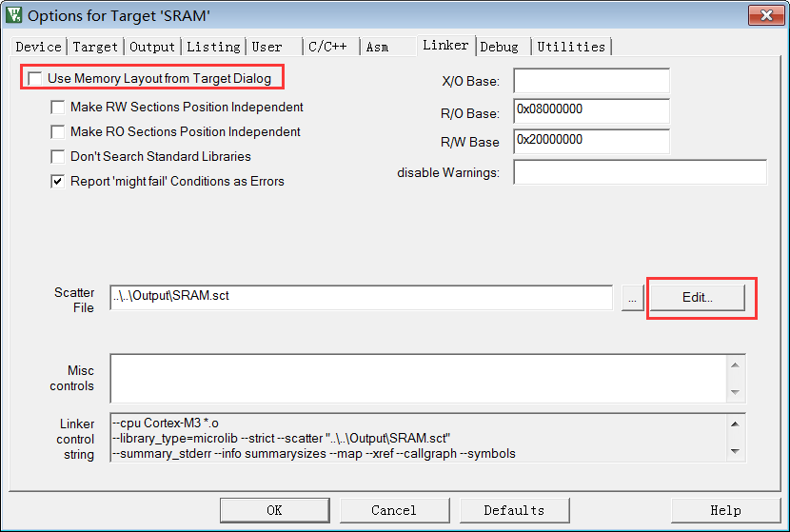Close the Options for Target dialog
This screenshot has width=790, height=532.
(766, 15)
